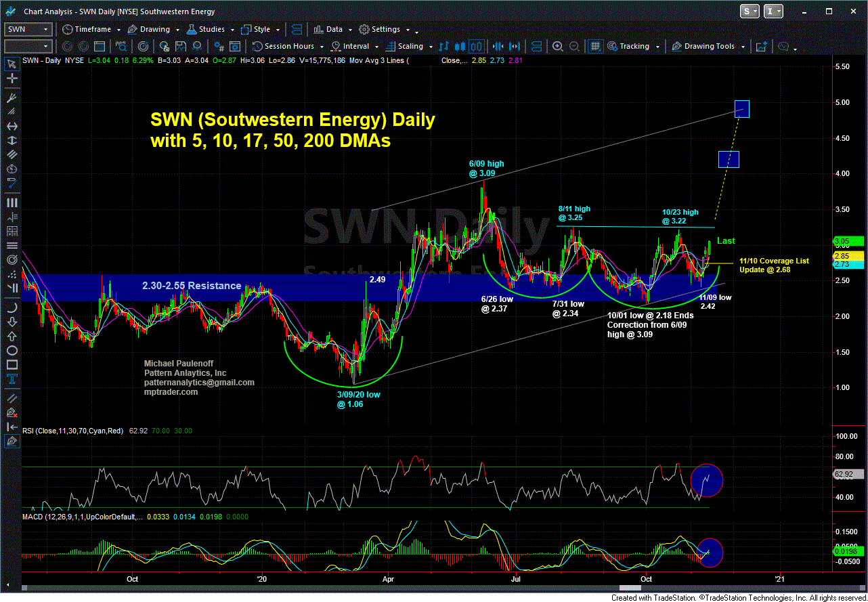Expand the Drawing dropdown arrow

tap(177, 30)
